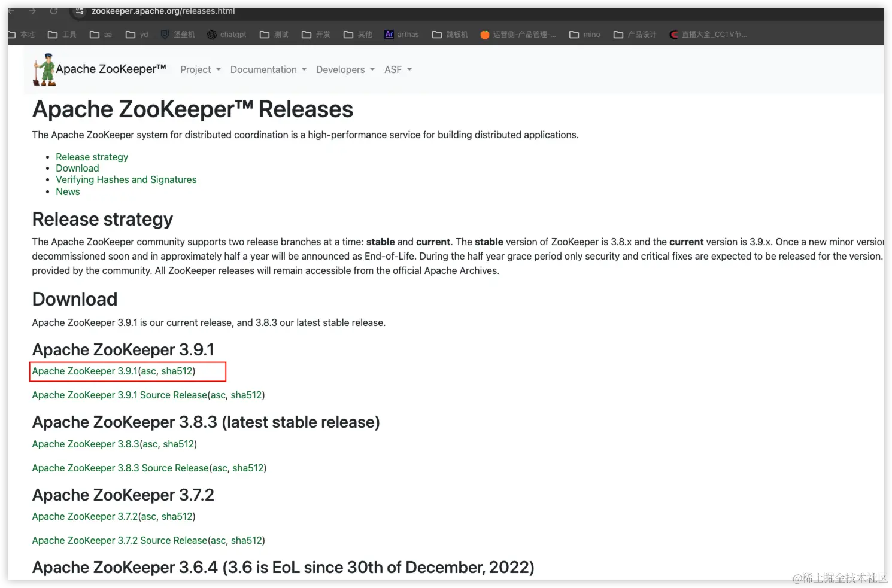Download Apache ZooKeeper 3.7.2 Source Release

click(x=120, y=541)
